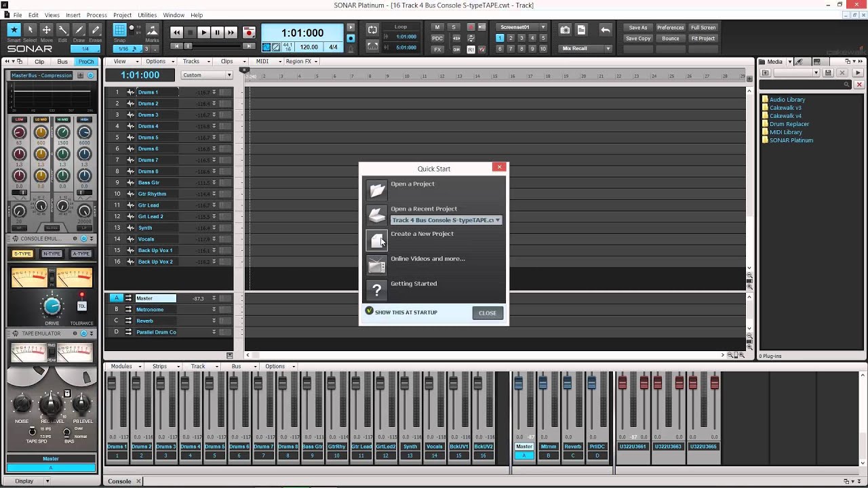868x488 pixels.
Task: Switch to the Clip inspector tab
Action: click(39, 62)
